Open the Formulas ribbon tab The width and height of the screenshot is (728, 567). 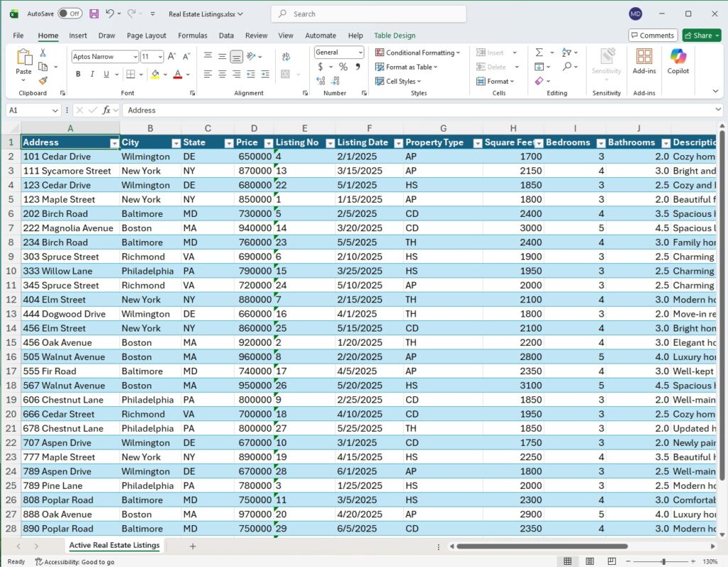[x=193, y=36]
